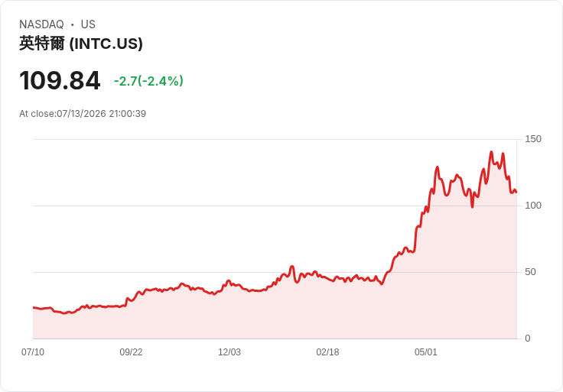Screen dimensions: 563x392
Task: Click the 05/01 date axis label
Action: (x=426, y=352)
